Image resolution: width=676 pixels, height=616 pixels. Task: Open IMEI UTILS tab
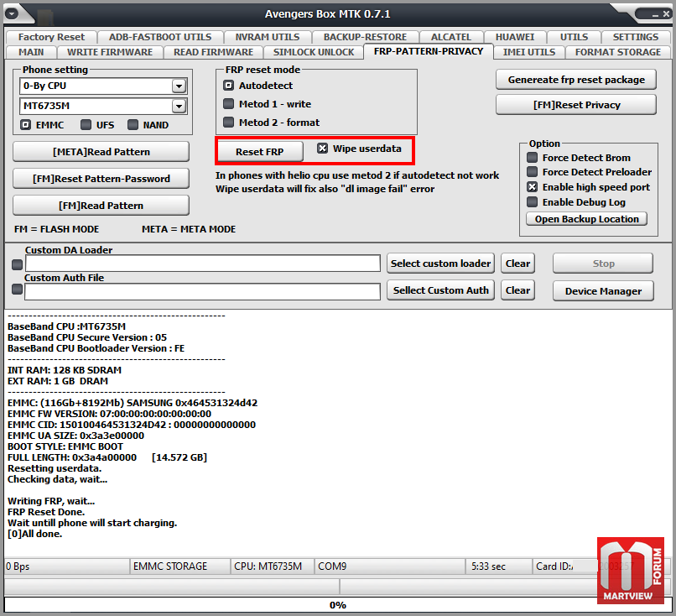point(529,52)
